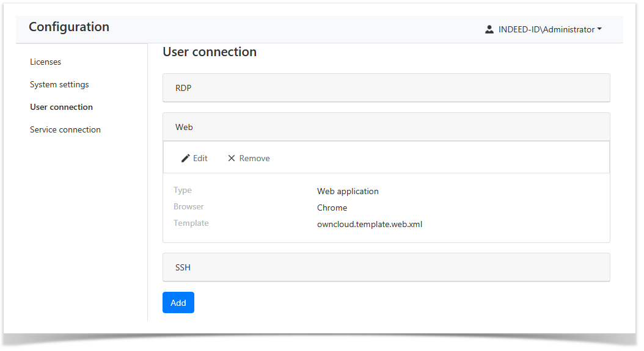Click the Remove label for Web connection
The width and height of the screenshot is (644, 351).
[x=254, y=159]
